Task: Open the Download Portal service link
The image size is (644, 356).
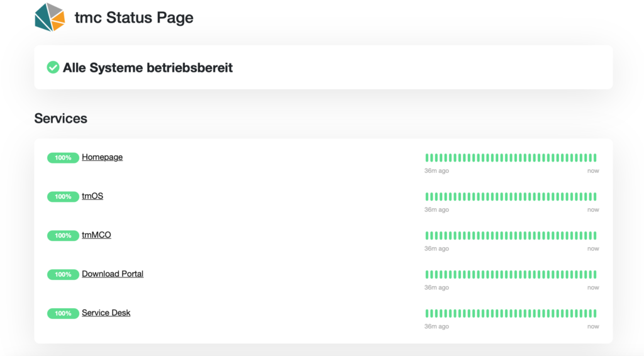Action: [x=113, y=274]
